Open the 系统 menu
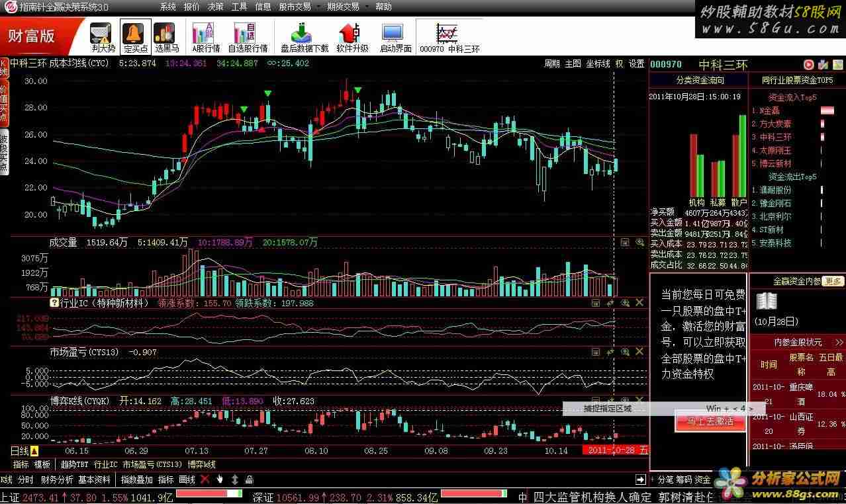The image size is (846, 504). click(x=168, y=7)
